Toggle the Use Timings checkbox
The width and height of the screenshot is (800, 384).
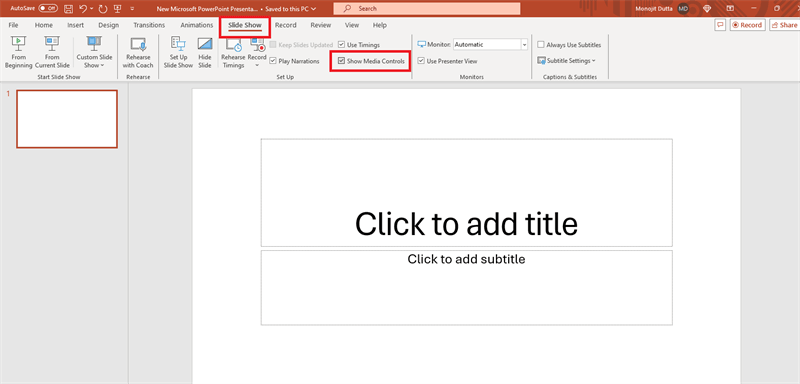(341, 45)
